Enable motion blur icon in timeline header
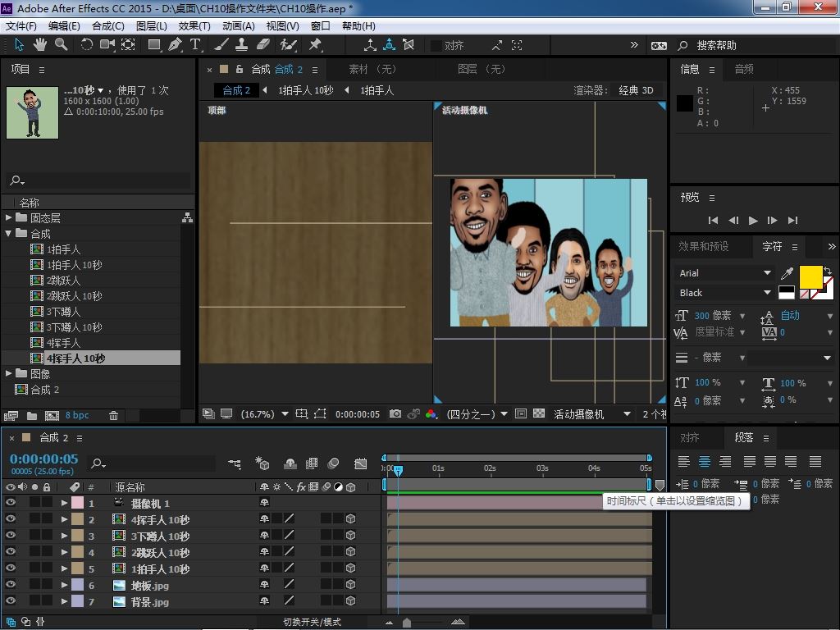Screen dimensions: 840x630 (333, 463)
